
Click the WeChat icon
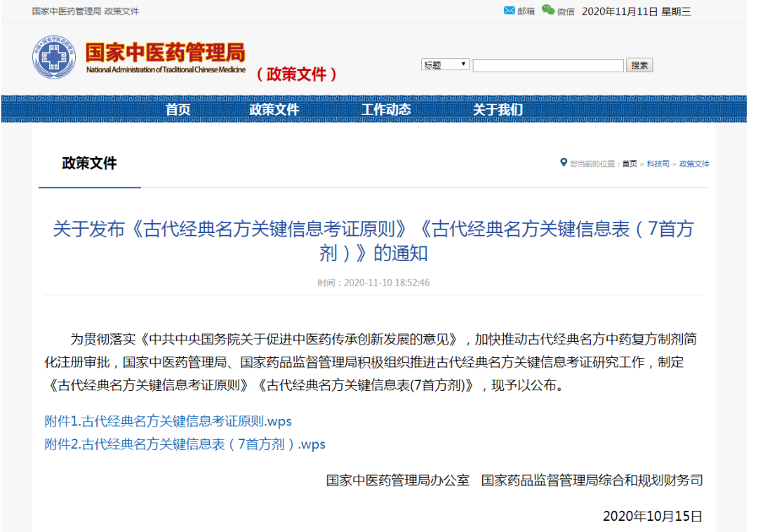[x=548, y=10]
